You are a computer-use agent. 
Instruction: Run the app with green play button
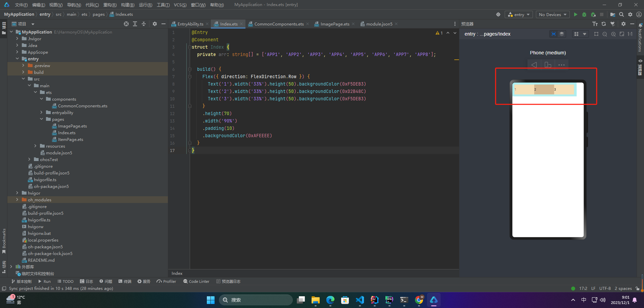pyautogui.click(x=576, y=14)
